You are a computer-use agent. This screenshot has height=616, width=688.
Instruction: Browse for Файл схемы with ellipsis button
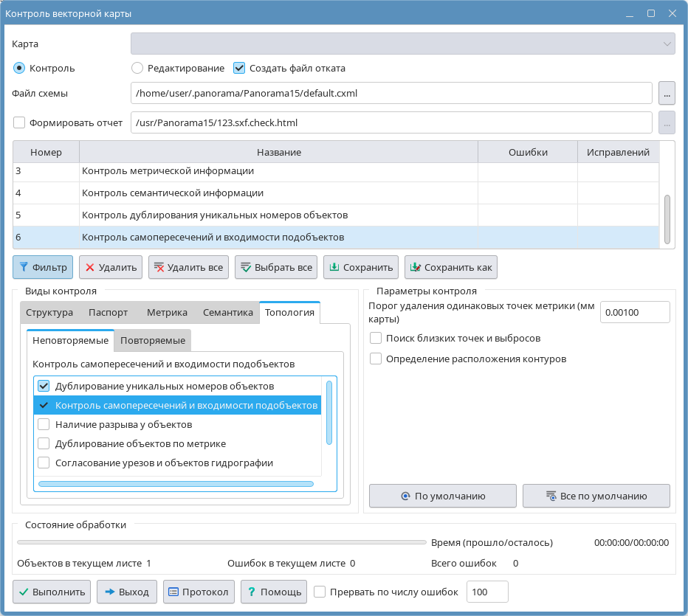(667, 94)
